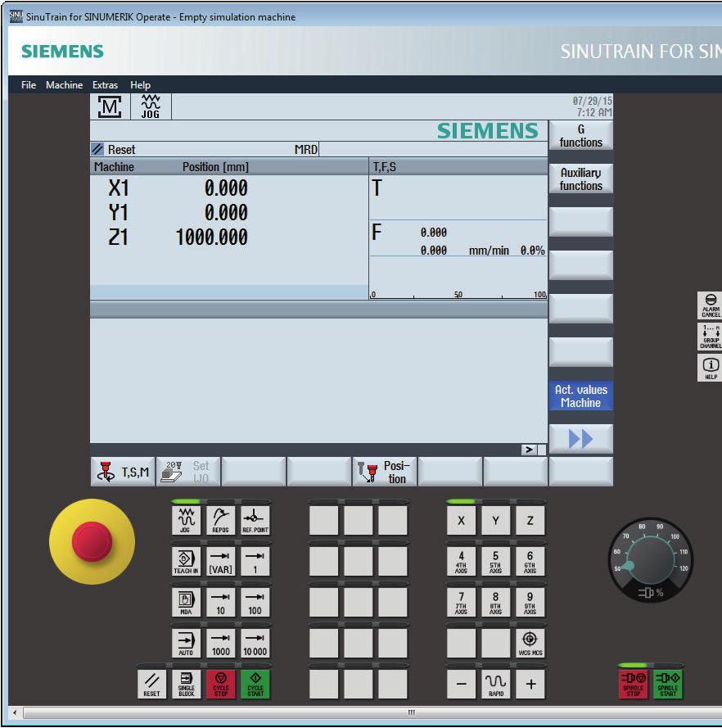Toggle SINGLE BLOCK mode
The width and height of the screenshot is (722, 728).
tap(186, 684)
